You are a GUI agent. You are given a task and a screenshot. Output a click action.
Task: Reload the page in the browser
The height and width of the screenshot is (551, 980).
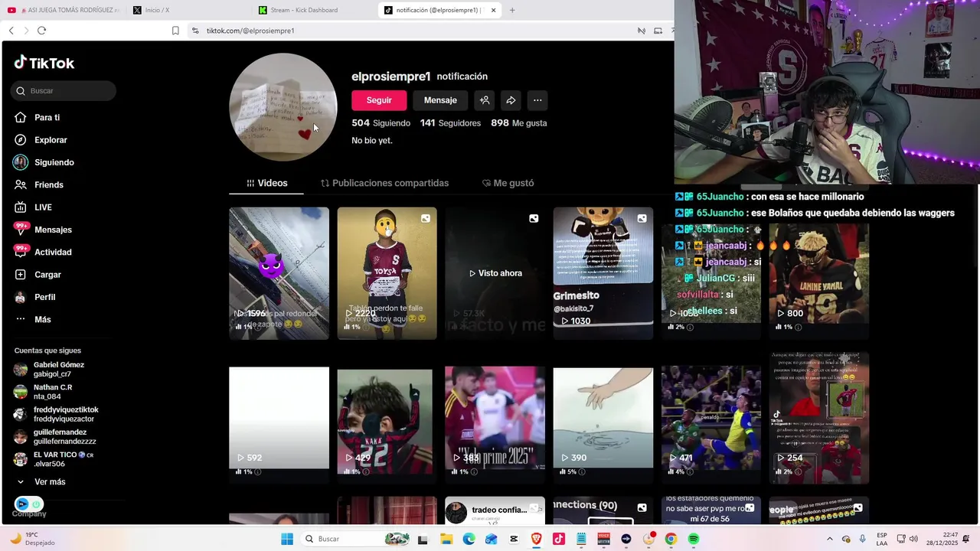41,31
